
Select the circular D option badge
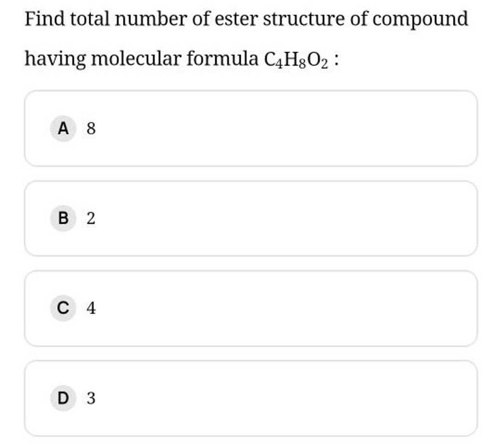pos(63,398)
